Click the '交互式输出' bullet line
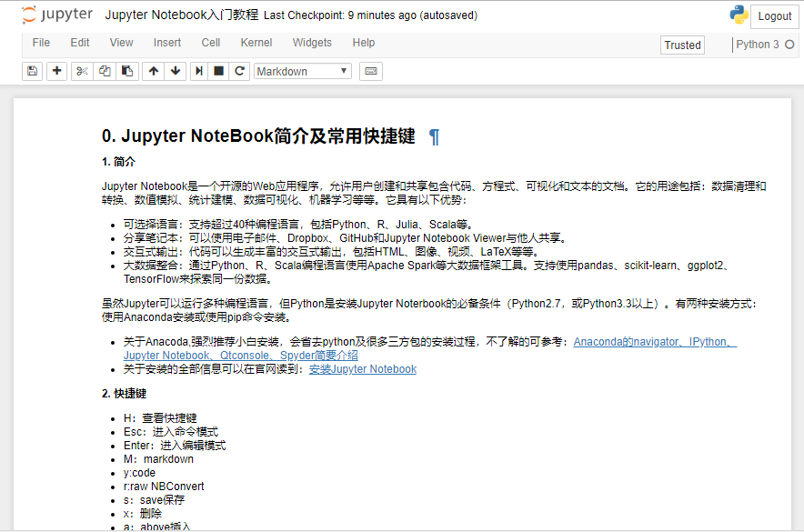This screenshot has width=804, height=532. pos(331,252)
